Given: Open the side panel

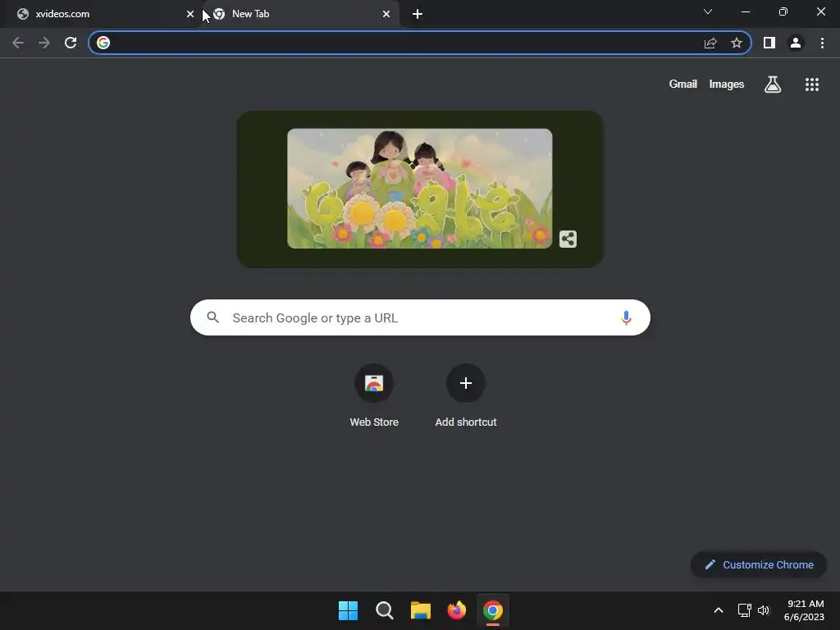Looking at the screenshot, I should (x=769, y=43).
